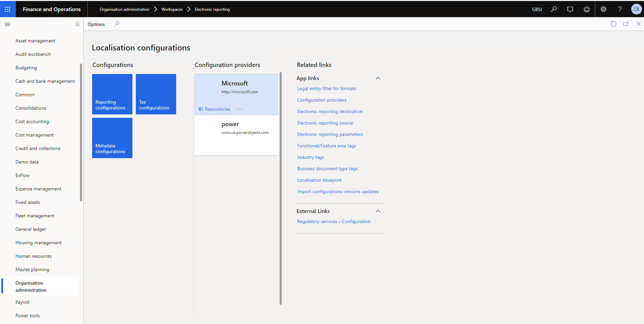Click Organisation administration breadcrumb
Screen dimensions: 644x324
(124, 9)
